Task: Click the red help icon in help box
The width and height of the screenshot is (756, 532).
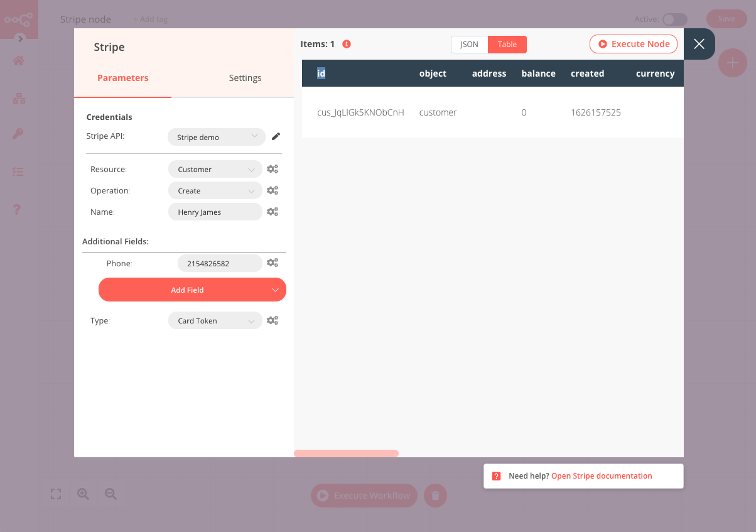Action: click(496, 476)
